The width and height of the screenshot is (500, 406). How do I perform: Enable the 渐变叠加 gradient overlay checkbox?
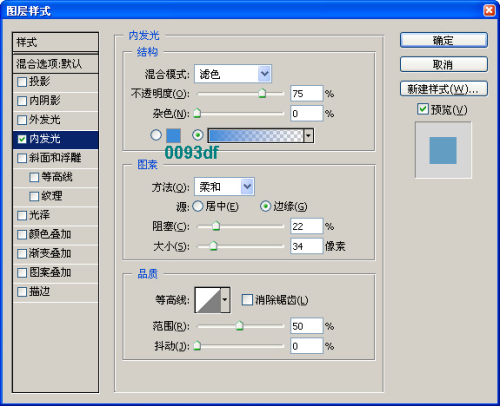tap(22, 254)
